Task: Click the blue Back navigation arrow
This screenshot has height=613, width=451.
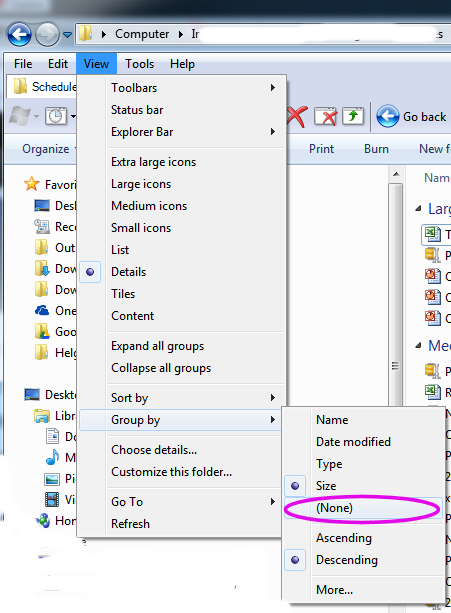Action: [x=19, y=34]
